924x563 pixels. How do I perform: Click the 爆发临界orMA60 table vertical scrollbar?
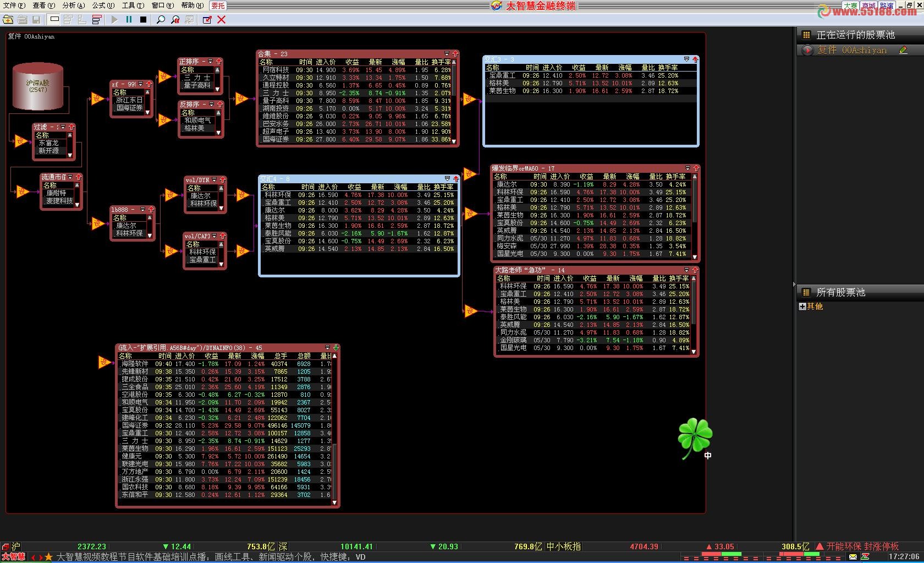(695, 217)
